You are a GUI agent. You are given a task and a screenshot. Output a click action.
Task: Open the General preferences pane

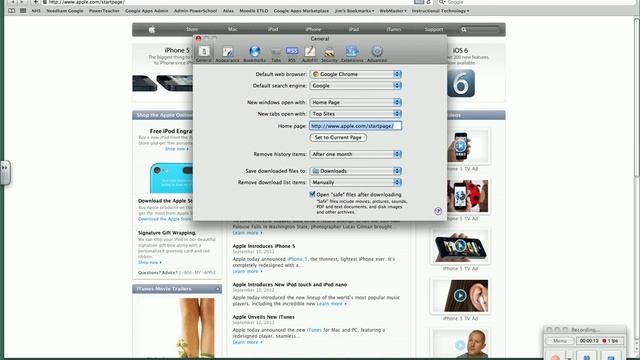(x=204, y=53)
